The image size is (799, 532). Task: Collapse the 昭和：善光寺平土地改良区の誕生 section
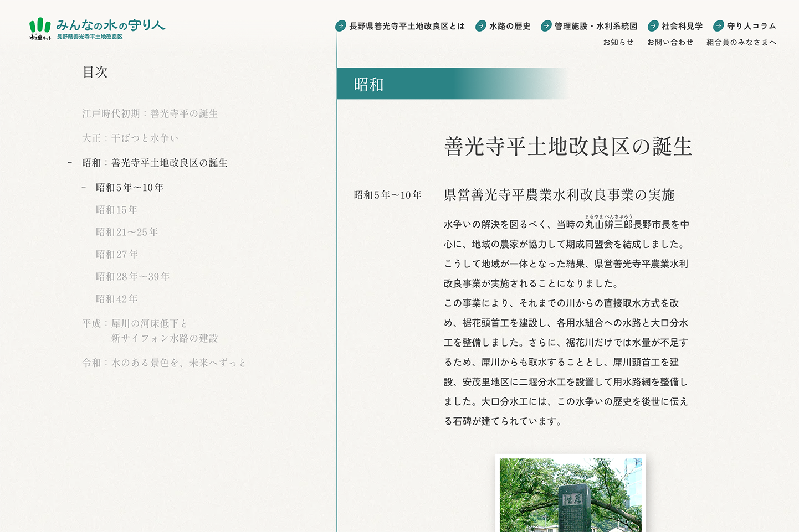pyautogui.click(x=70, y=163)
